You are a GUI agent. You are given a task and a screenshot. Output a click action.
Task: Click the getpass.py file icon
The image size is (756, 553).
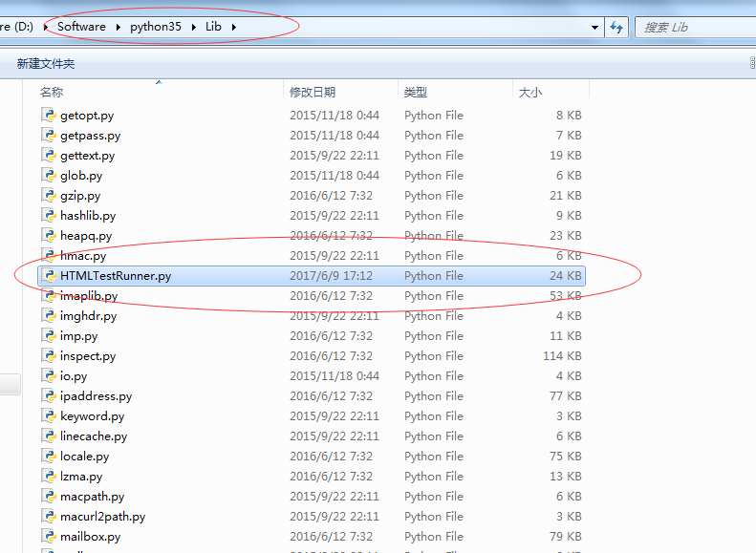click(x=49, y=136)
